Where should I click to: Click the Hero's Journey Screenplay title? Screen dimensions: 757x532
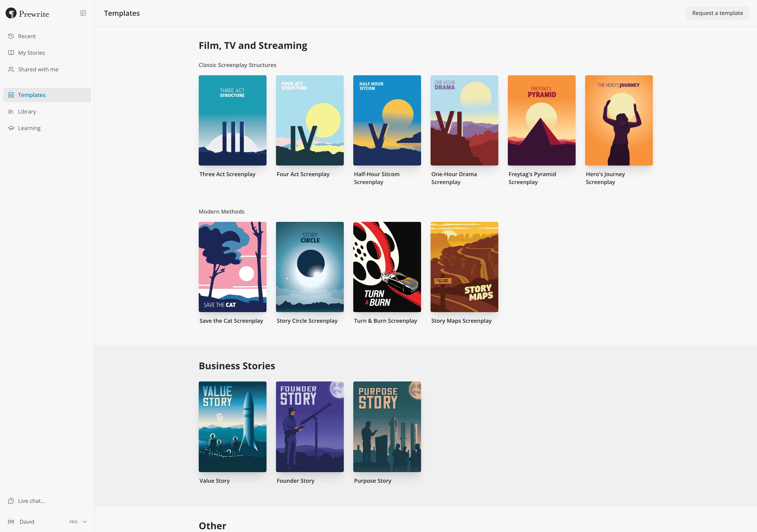pyautogui.click(x=605, y=178)
